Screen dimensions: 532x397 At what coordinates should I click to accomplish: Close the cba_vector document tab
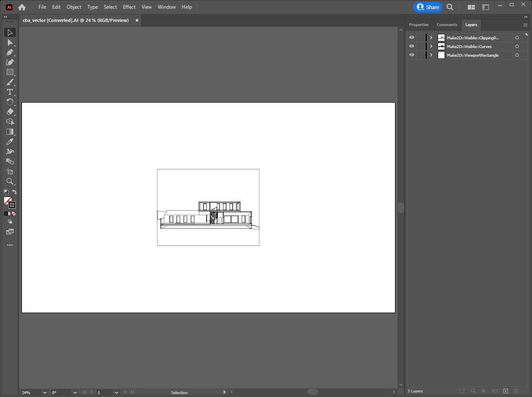click(137, 20)
